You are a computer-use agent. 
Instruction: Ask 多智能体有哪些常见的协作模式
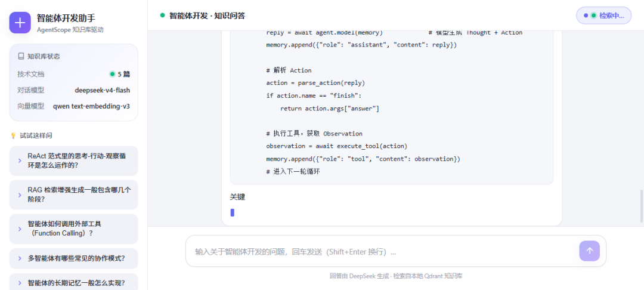(73, 258)
